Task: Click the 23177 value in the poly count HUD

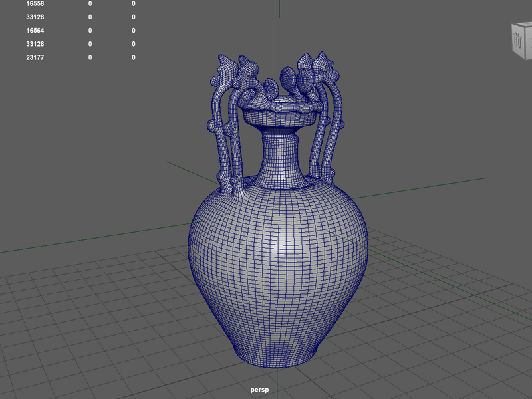Action: [35, 57]
